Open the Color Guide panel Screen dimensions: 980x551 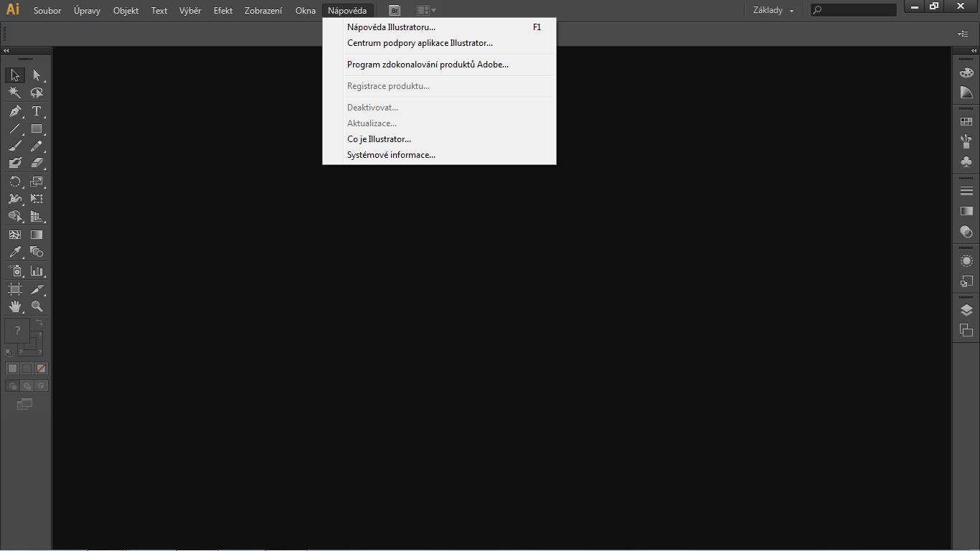[x=966, y=93]
